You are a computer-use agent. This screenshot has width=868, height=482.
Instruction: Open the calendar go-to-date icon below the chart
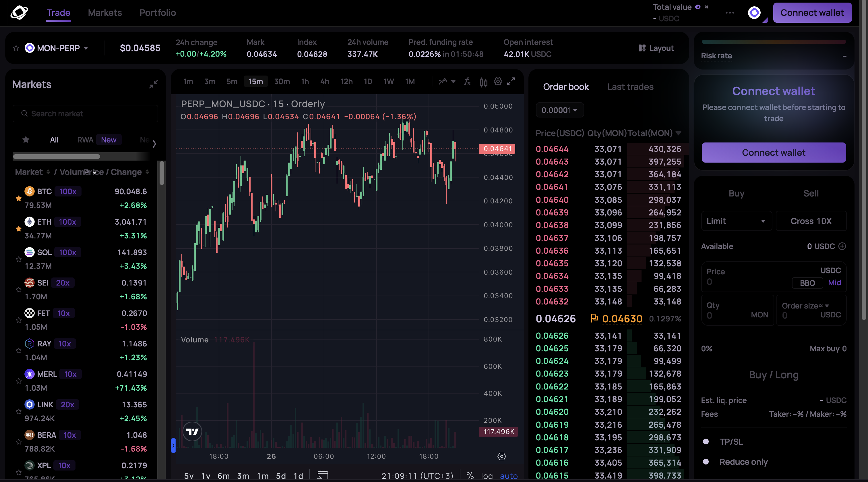pos(322,475)
